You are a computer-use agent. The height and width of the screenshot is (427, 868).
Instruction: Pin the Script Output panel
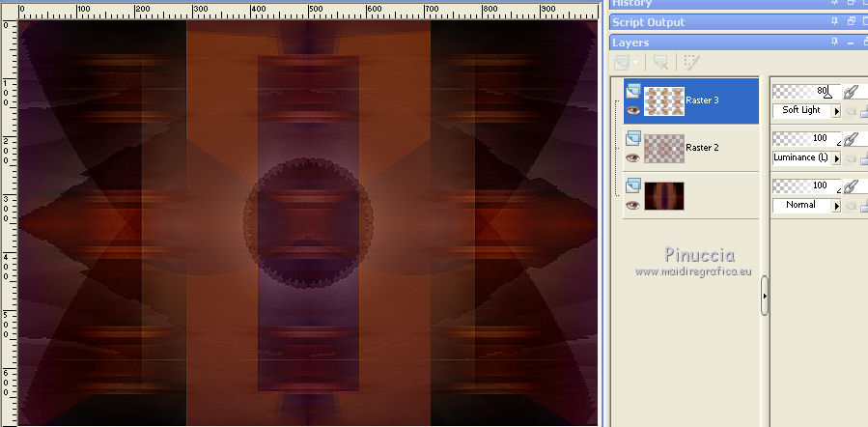tap(835, 21)
